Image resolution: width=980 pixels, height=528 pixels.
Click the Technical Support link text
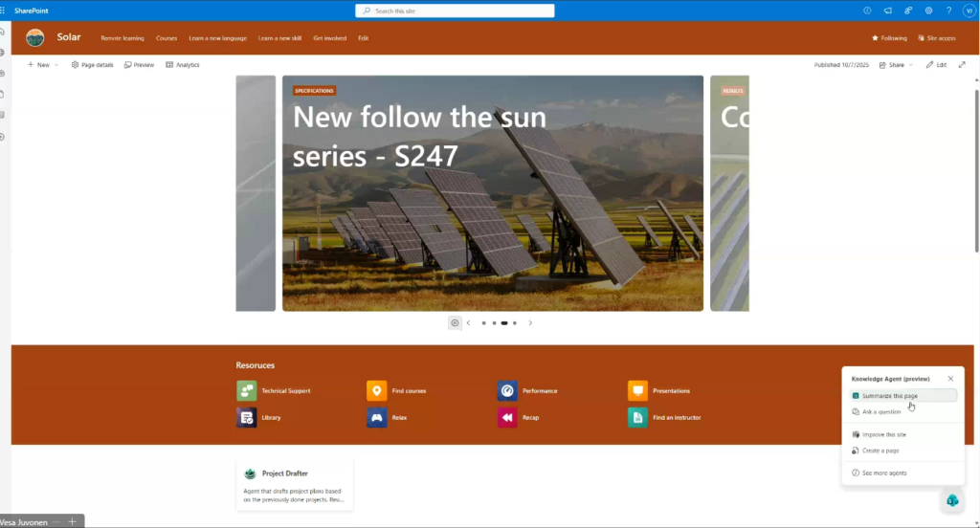coord(285,390)
